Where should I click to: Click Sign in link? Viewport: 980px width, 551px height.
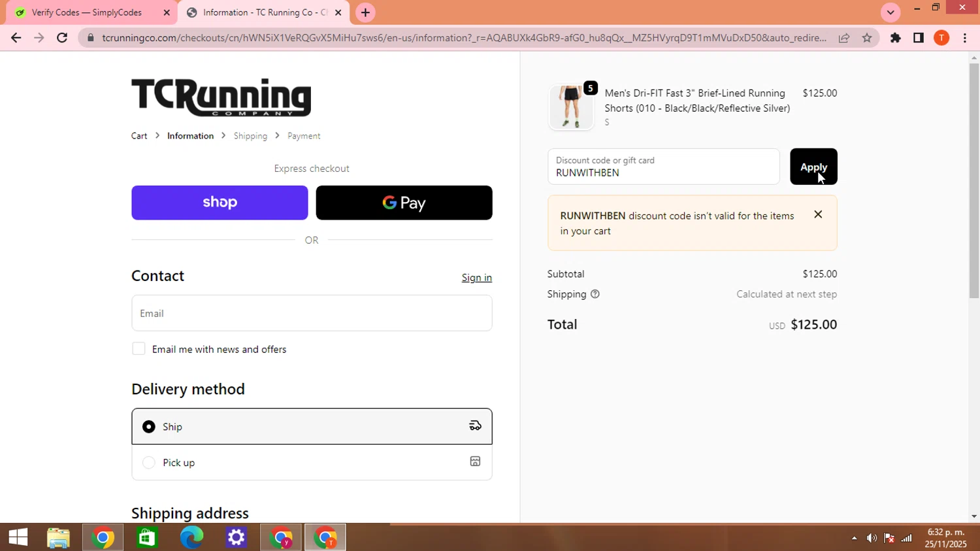(x=476, y=278)
